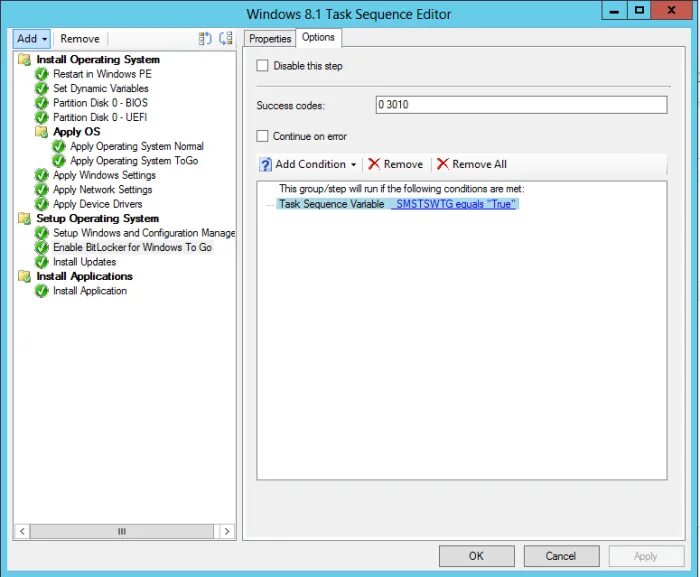This screenshot has height=577, width=700.
Task: Select Apply Operating System Normal step
Action: [x=137, y=146]
